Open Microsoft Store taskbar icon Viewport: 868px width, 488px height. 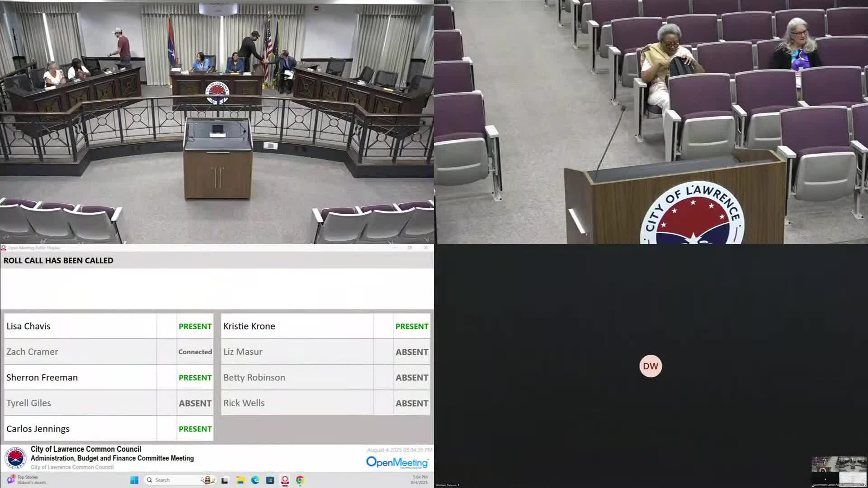click(x=270, y=480)
